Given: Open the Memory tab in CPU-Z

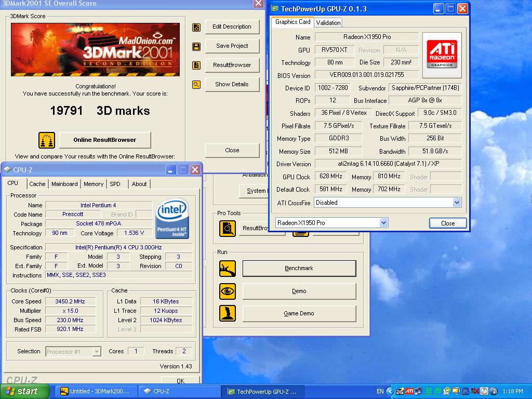Looking at the screenshot, I should (94, 184).
